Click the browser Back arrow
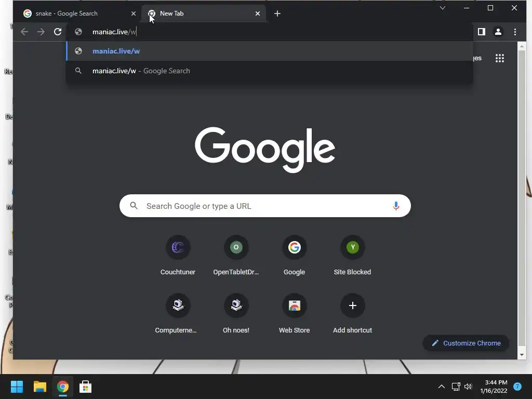 tap(24, 32)
